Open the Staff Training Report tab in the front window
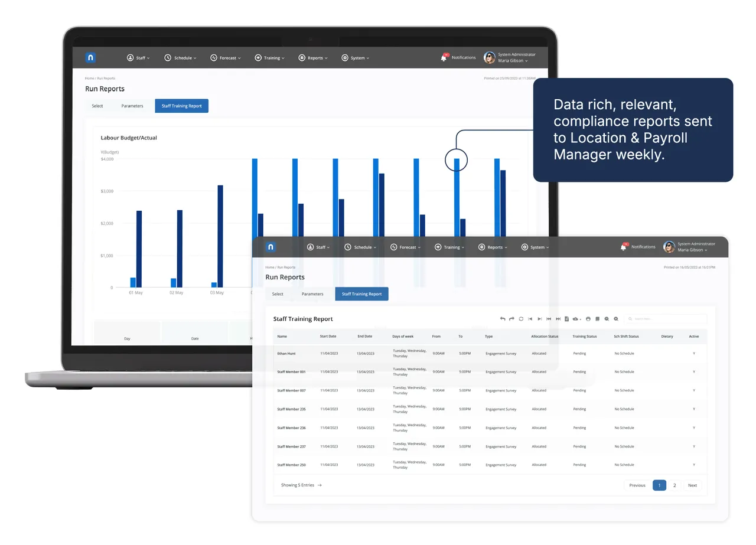The image size is (756, 545). click(x=361, y=294)
